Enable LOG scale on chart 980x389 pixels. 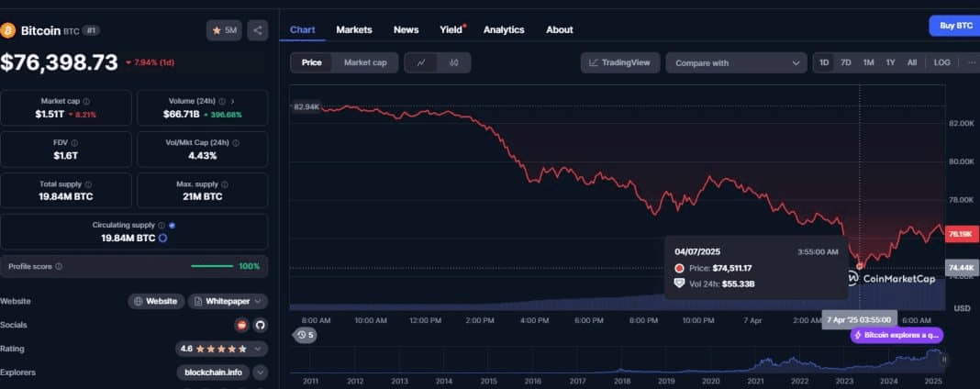point(941,62)
